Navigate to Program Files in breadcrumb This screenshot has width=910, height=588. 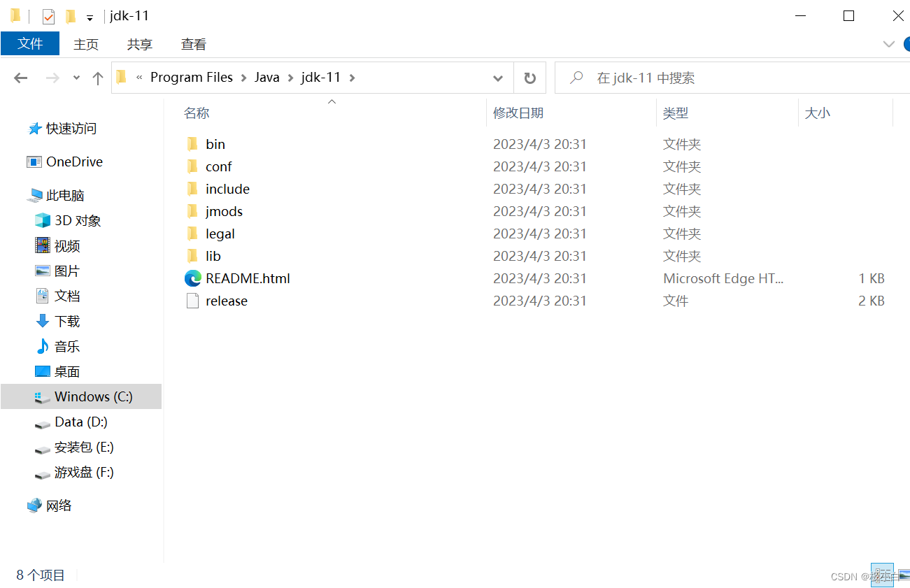point(192,78)
